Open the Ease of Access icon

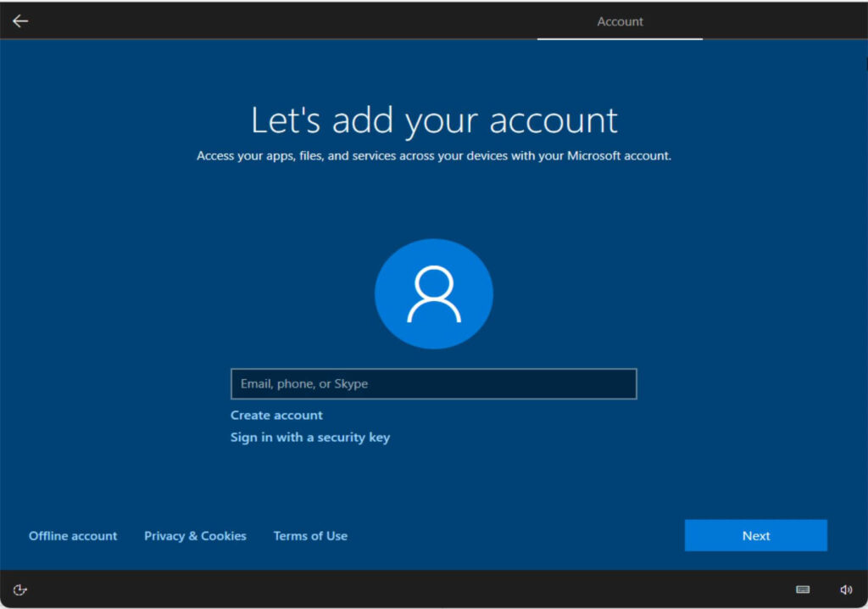coord(20,589)
